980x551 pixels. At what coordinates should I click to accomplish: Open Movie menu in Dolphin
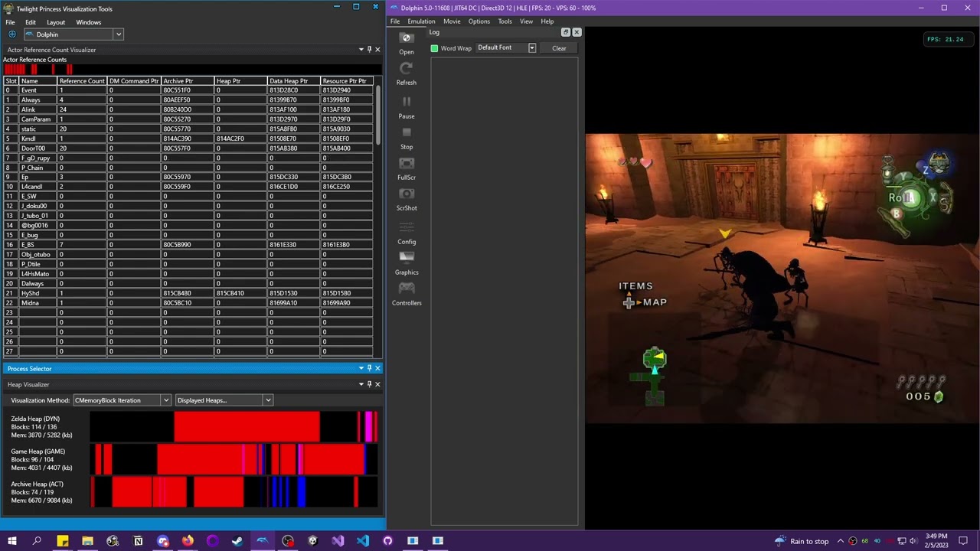[452, 21]
